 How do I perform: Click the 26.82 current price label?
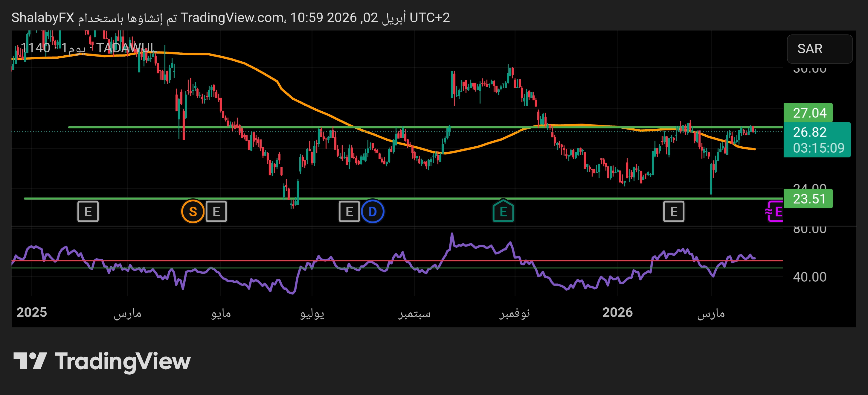pyautogui.click(x=809, y=132)
